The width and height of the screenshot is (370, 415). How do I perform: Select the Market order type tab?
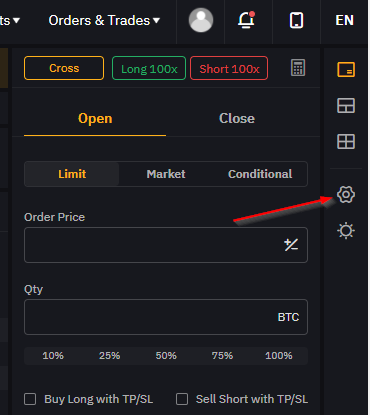tap(166, 174)
